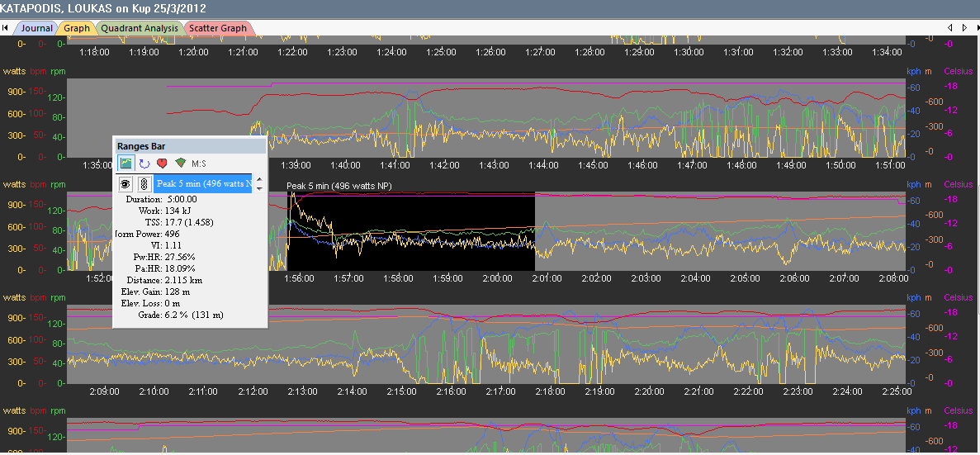Click the blue circular arrow cadence icon
The height and width of the screenshot is (455, 980).
click(144, 164)
